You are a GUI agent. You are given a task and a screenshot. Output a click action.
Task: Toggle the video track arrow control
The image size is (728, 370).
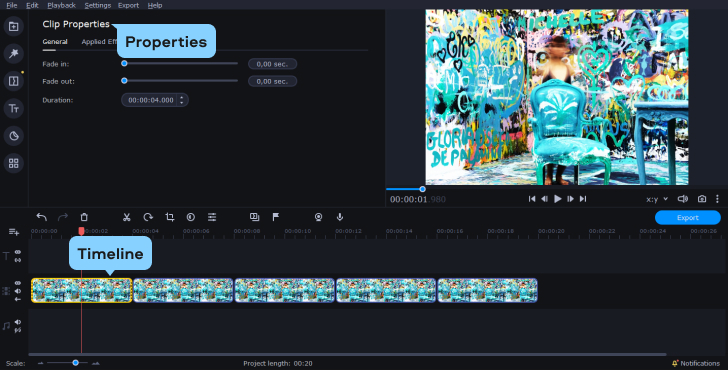tap(18, 299)
